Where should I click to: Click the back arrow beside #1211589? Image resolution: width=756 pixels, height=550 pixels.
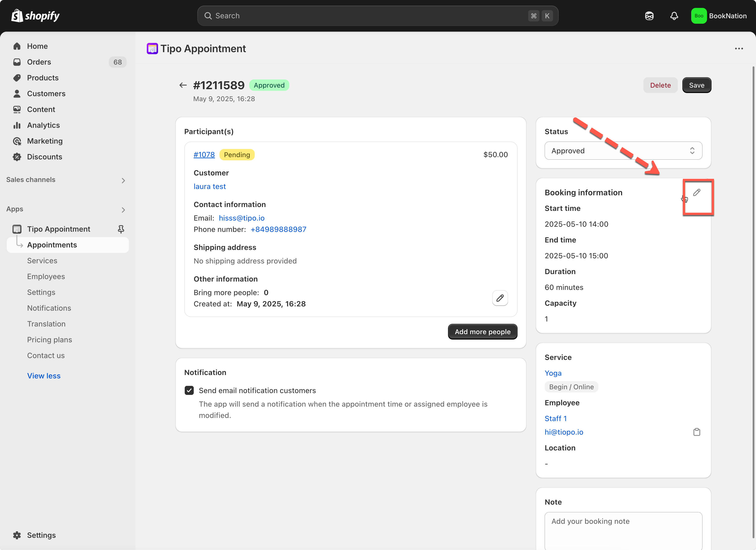point(183,85)
